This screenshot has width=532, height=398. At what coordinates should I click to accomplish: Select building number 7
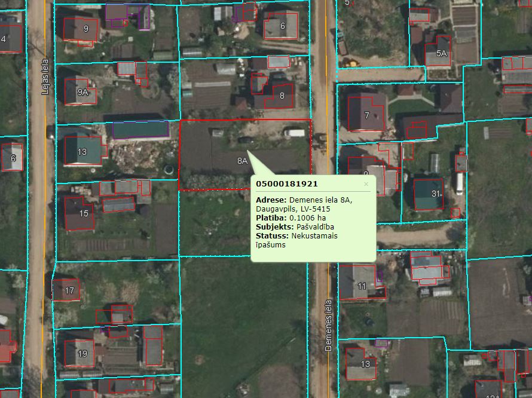366,114
